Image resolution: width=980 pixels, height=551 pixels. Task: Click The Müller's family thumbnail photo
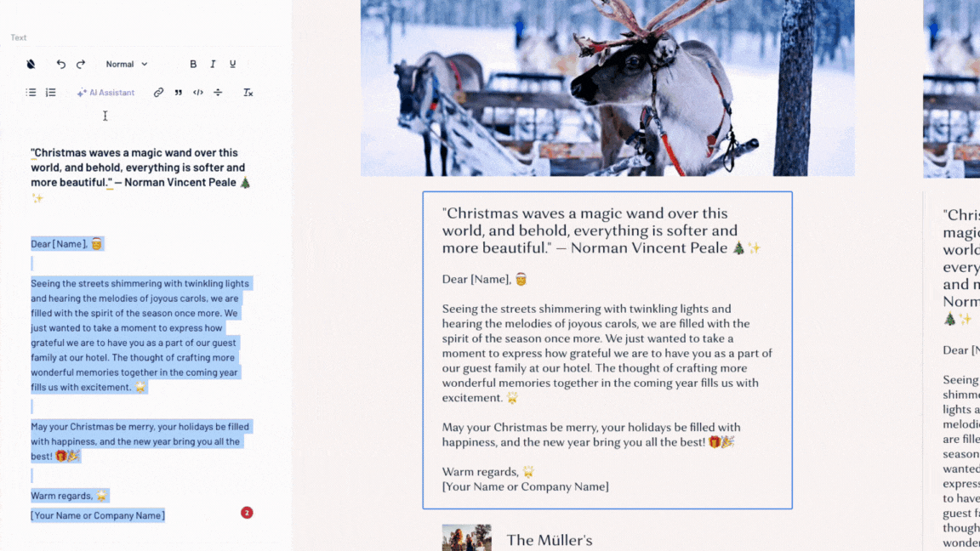(x=467, y=537)
